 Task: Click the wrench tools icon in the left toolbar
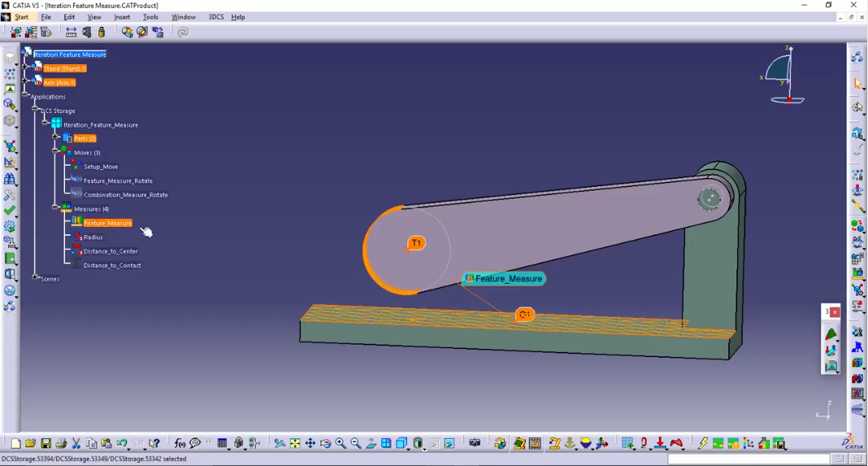(x=10, y=195)
